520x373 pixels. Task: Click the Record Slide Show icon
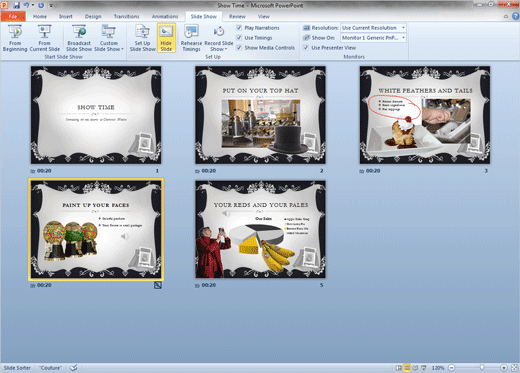(219, 32)
